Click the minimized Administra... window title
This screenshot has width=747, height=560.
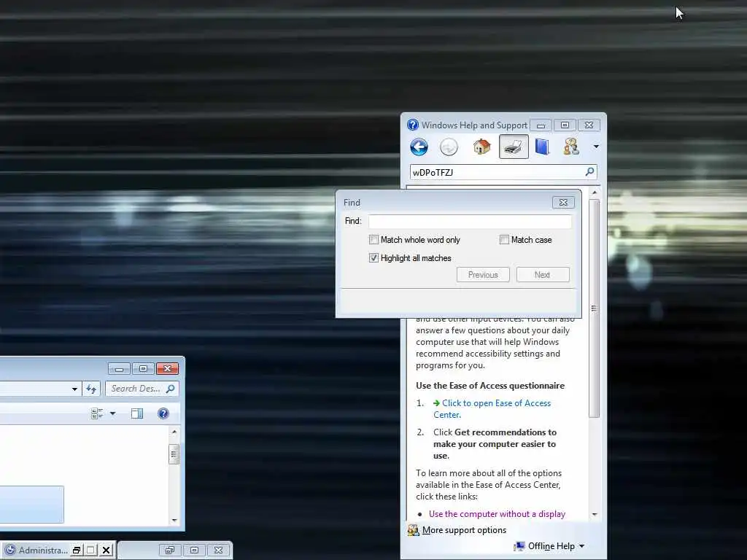click(x=43, y=551)
